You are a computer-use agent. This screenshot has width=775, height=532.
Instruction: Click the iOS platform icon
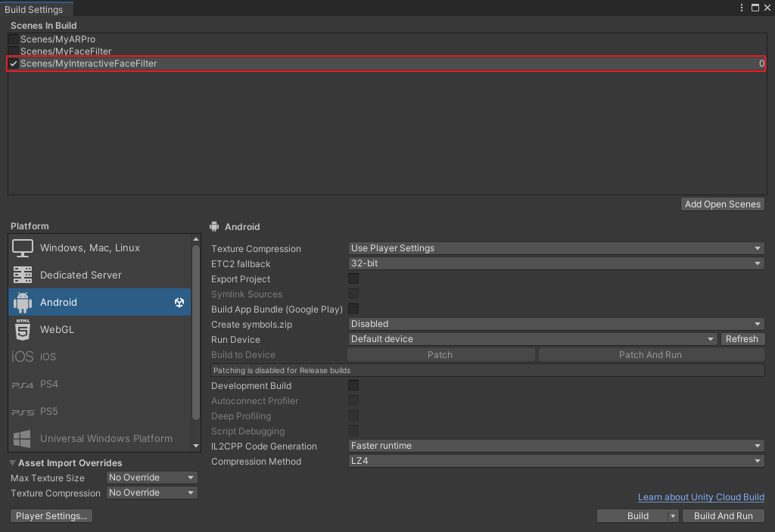22,356
